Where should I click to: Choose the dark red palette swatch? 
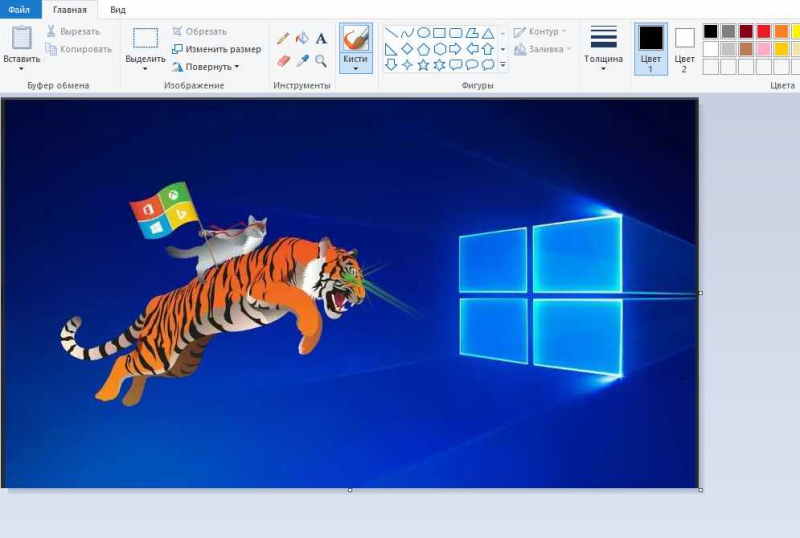(x=746, y=32)
